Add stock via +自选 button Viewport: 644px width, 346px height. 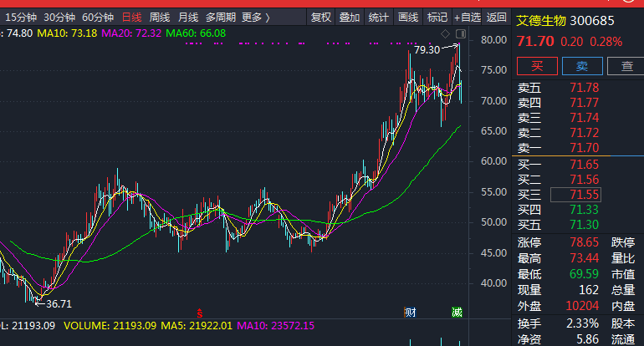point(467,18)
